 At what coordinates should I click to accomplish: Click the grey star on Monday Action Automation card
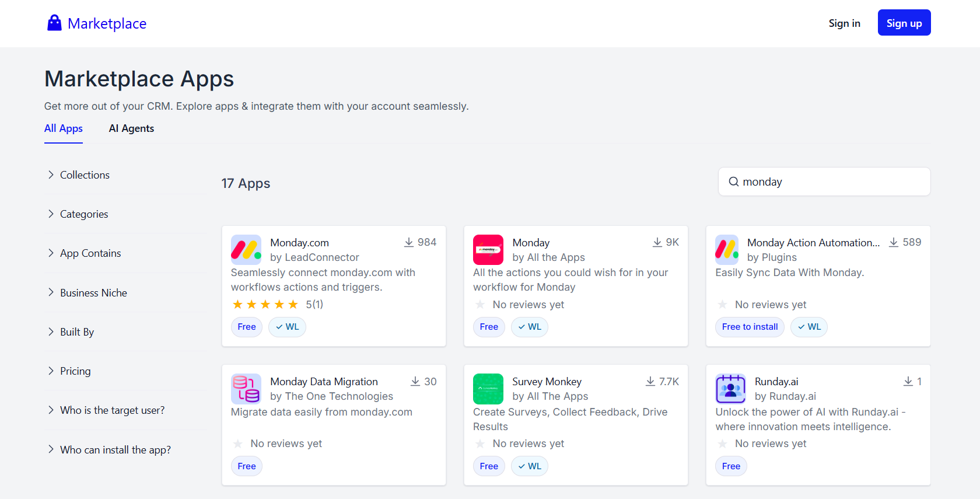pos(722,304)
